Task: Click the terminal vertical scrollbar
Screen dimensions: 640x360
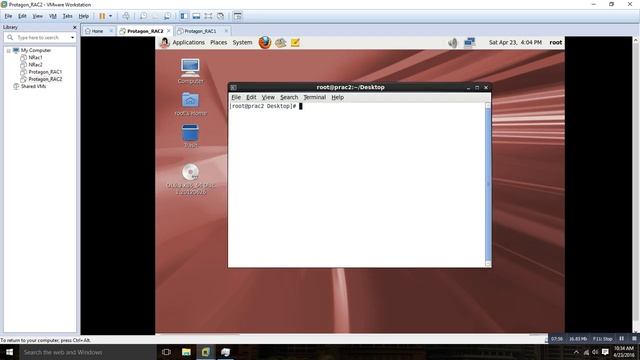Action: click(488, 184)
